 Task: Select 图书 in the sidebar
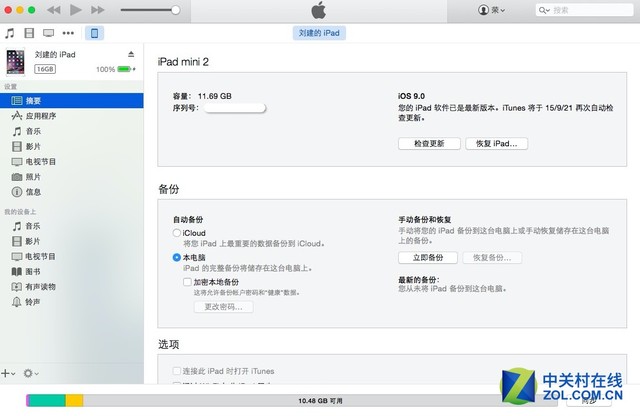tap(71, 271)
